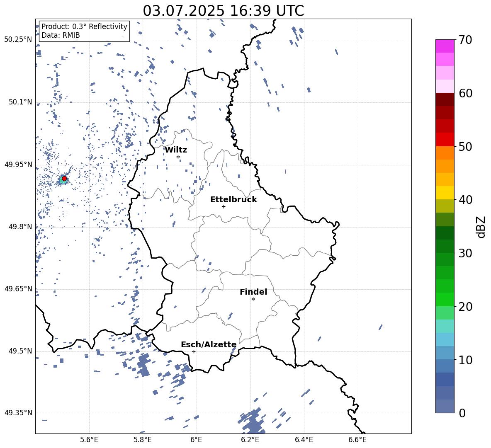Click the 6.2°E longitude label
Screen dimensions: 491x448
250,440
